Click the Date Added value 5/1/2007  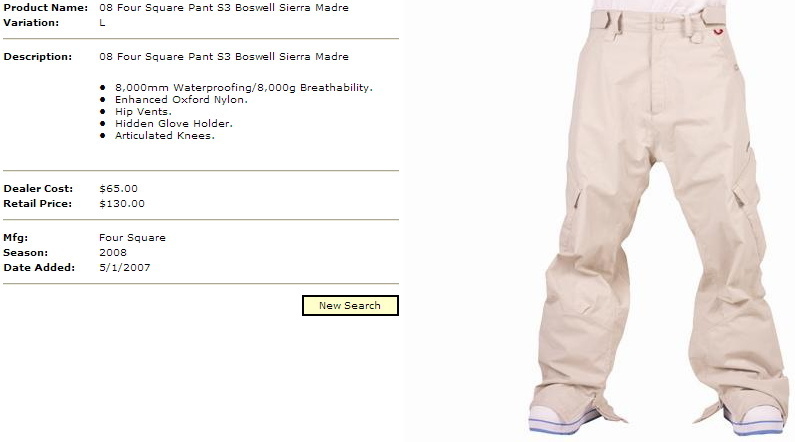click(x=125, y=268)
